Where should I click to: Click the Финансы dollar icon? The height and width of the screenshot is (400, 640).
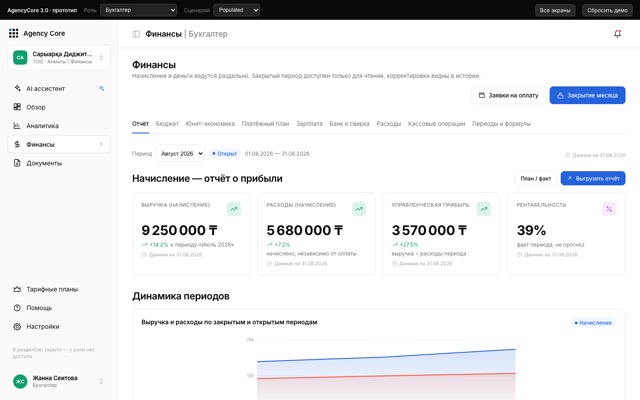coord(17,144)
